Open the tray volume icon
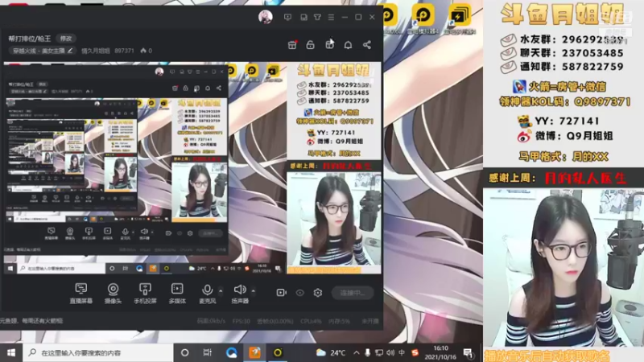The height and width of the screenshot is (362, 644). click(390, 352)
